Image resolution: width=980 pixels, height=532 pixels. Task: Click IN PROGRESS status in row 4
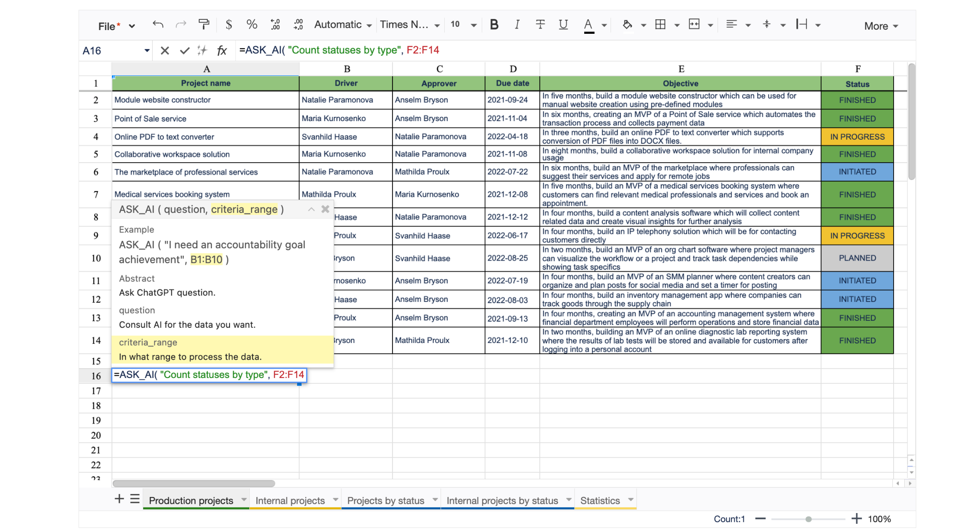857,137
